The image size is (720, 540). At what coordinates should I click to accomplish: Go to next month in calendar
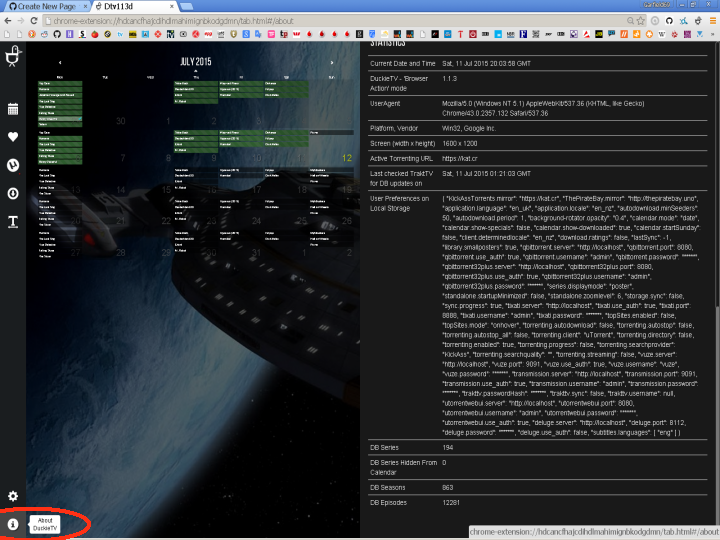332,62
